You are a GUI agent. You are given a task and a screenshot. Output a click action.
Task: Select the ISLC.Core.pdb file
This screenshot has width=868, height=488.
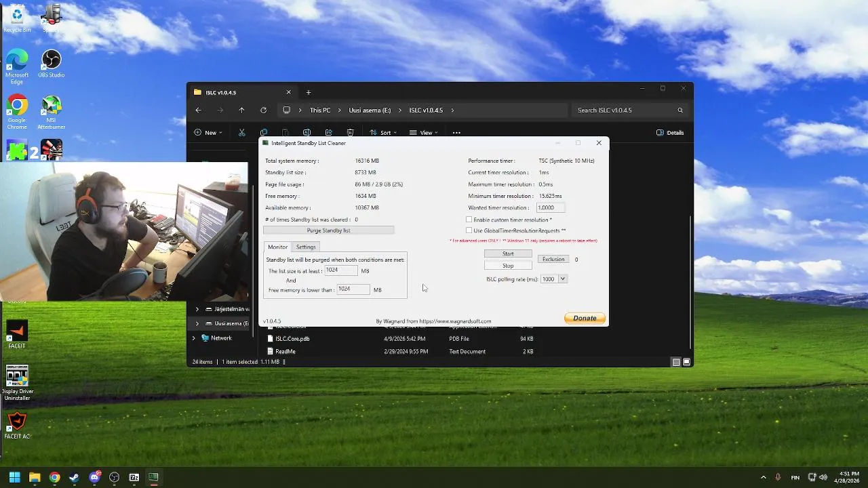click(x=292, y=339)
